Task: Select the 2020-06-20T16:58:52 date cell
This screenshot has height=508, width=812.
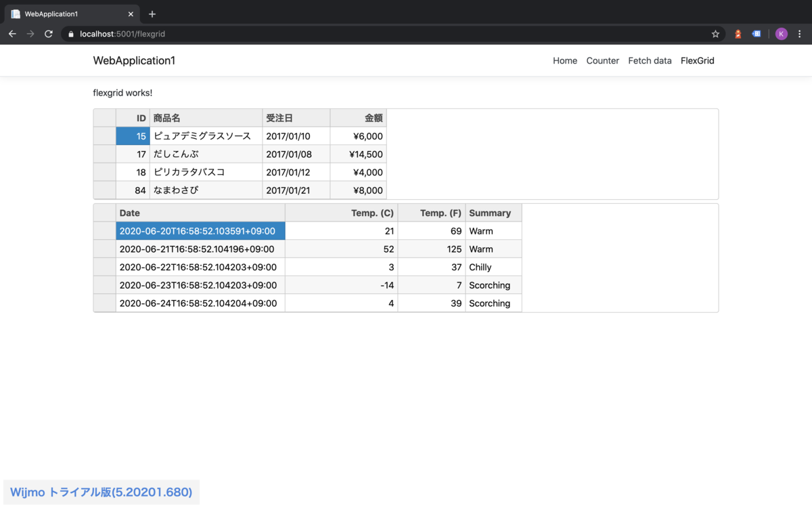Action: point(200,231)
